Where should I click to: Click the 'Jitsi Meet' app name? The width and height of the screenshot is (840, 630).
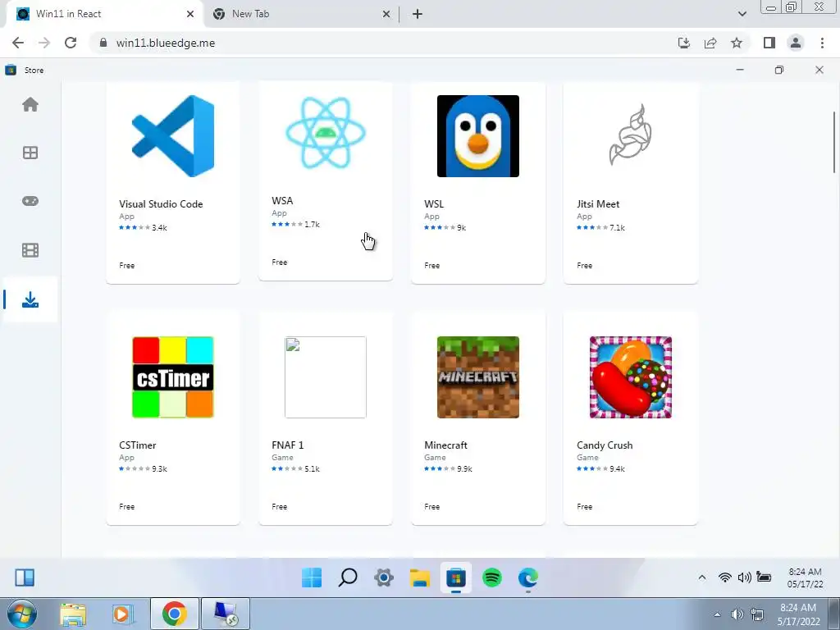tap(598, 204)
